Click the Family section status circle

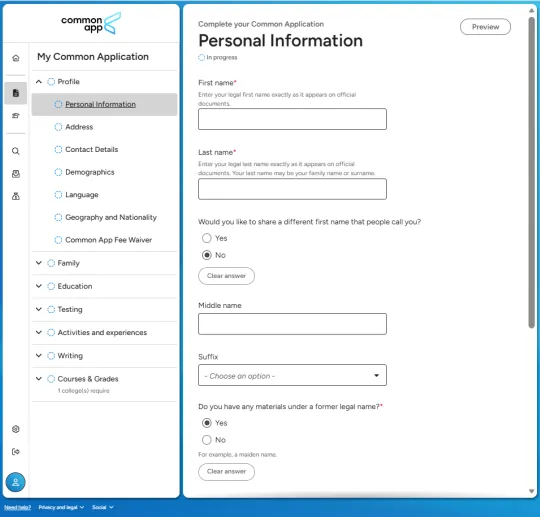tap(51, 263)
